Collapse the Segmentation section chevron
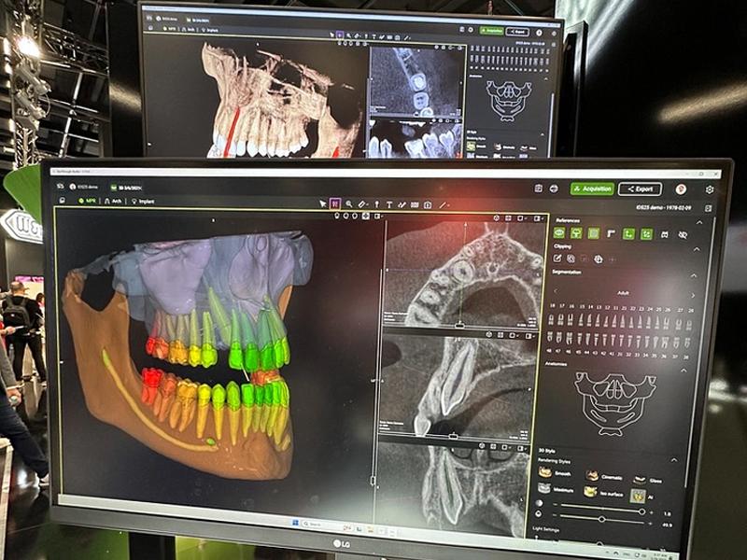This screenshot has width=747, height=560. click(693, 274)
